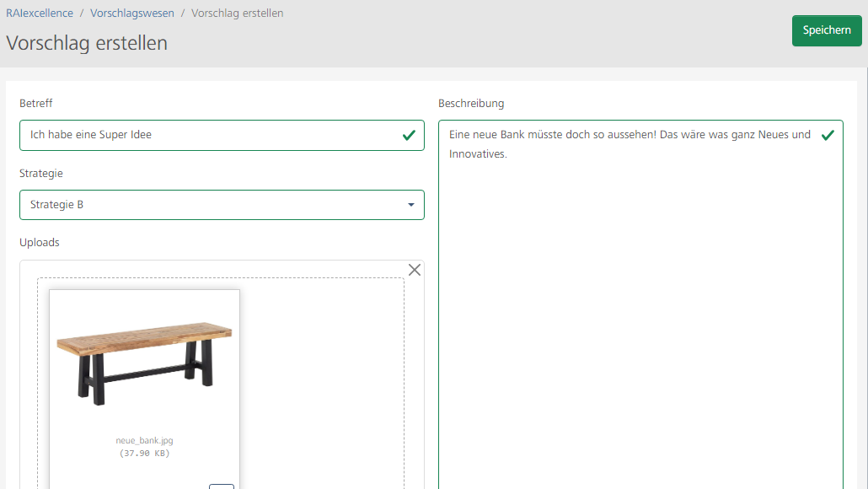This screenshot has width=868, height=489.
Task: Click empty space in the dashed drop zone
Action: [320, 379]
